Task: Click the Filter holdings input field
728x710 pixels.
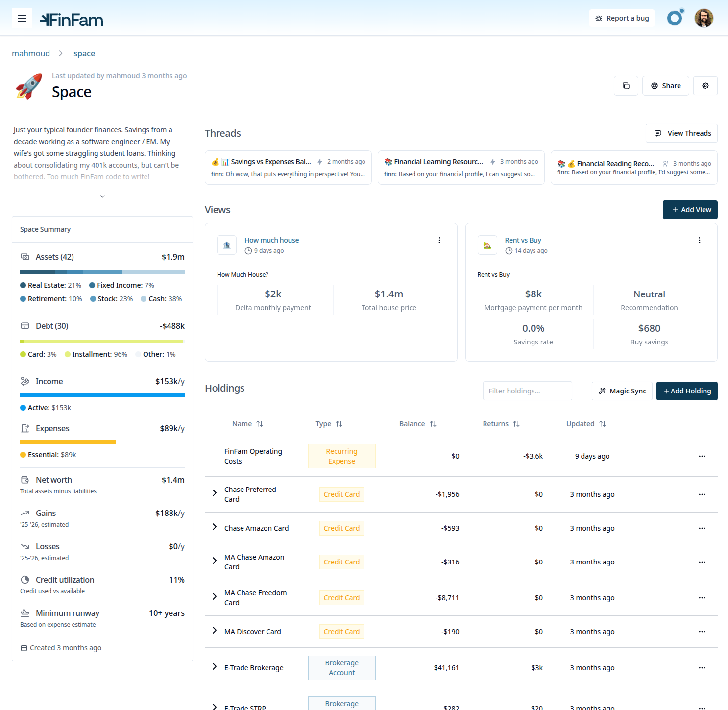Action: coord(527,391)
